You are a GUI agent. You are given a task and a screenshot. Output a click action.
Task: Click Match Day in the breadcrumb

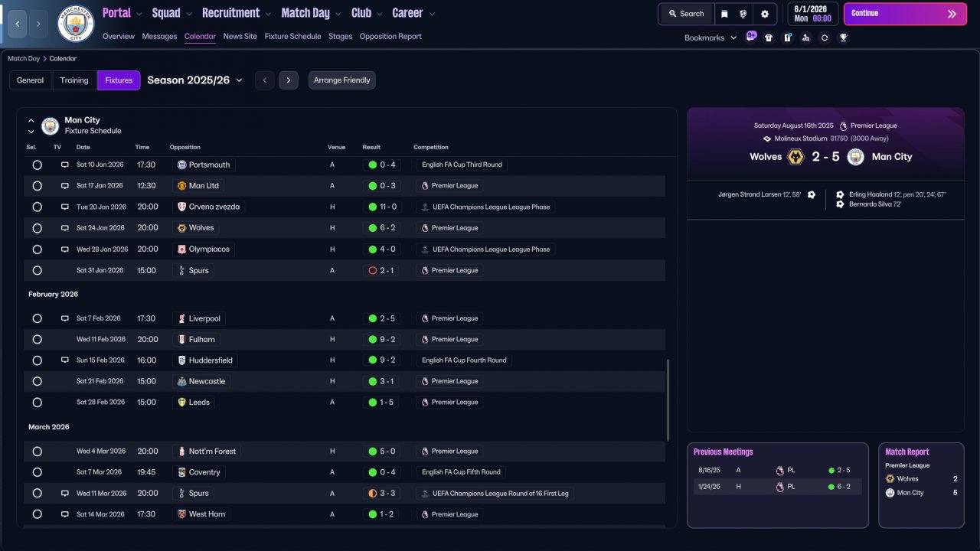[x=24, y=58]
